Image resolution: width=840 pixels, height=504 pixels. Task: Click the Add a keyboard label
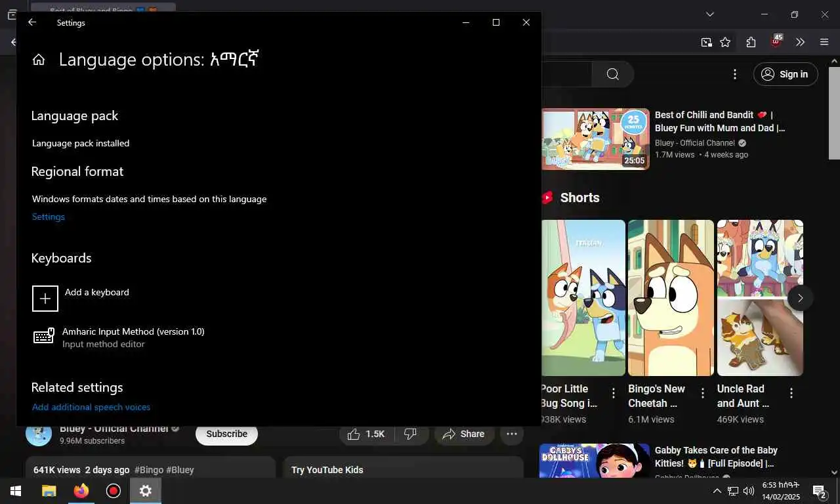click(x=97, y=292)
